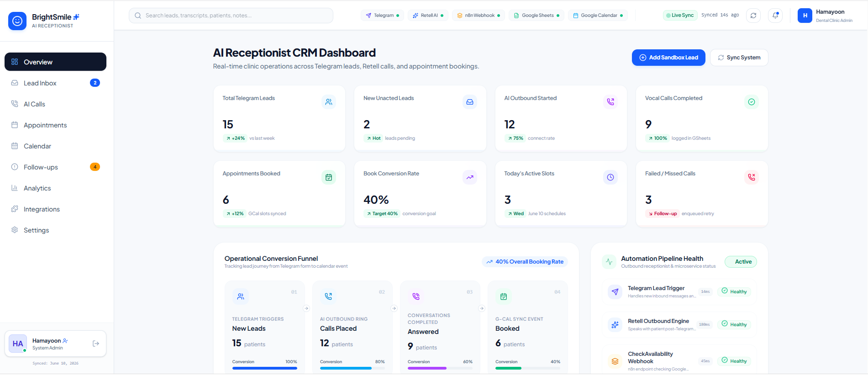Click the arrow after Conversations Completed step
This screenshot has height=381, width=868.
click(482, 308)
